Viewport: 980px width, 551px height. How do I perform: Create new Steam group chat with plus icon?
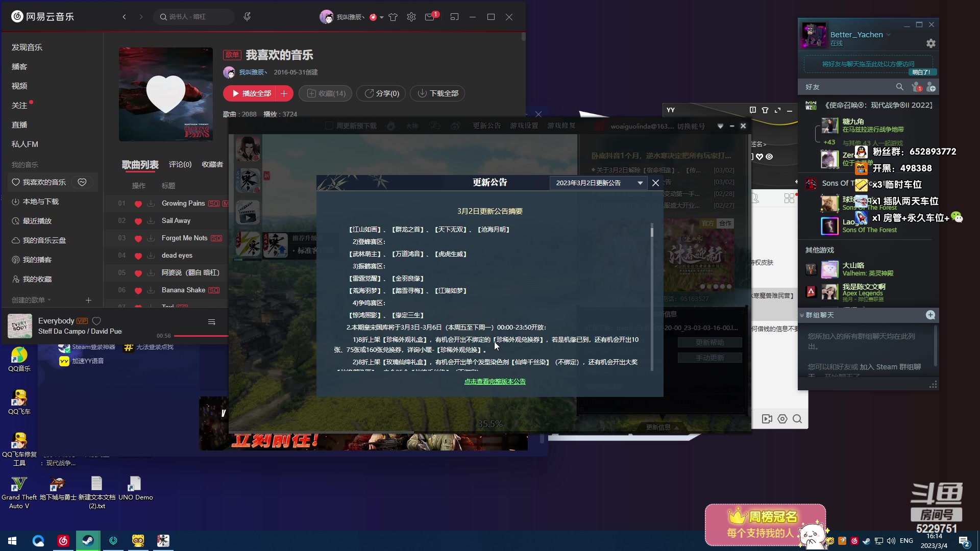coord(930,315)
